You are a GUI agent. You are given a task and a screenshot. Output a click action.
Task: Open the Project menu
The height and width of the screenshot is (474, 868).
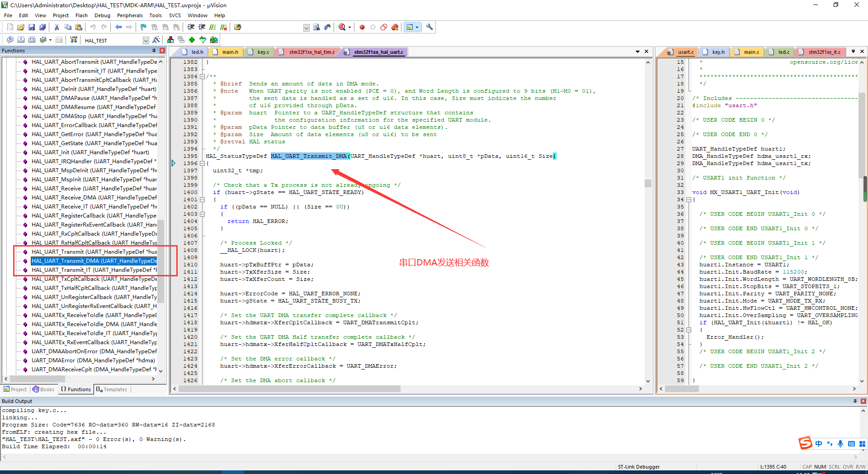61,15
